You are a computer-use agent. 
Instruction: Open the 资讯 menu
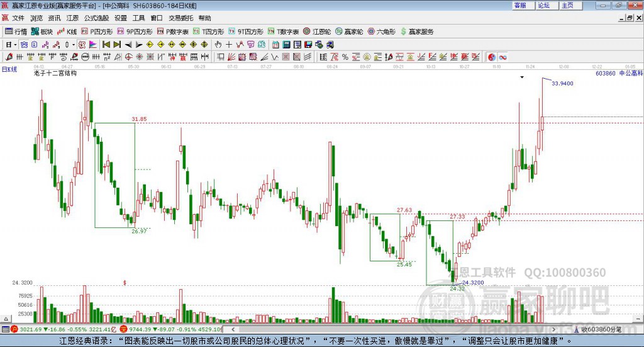coord(54,18)
